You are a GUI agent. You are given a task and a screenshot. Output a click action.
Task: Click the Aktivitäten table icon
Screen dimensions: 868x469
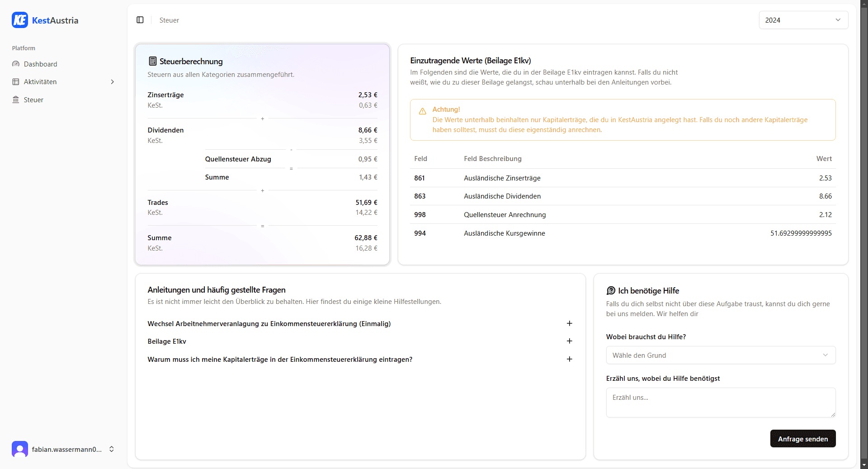(16, 82)
